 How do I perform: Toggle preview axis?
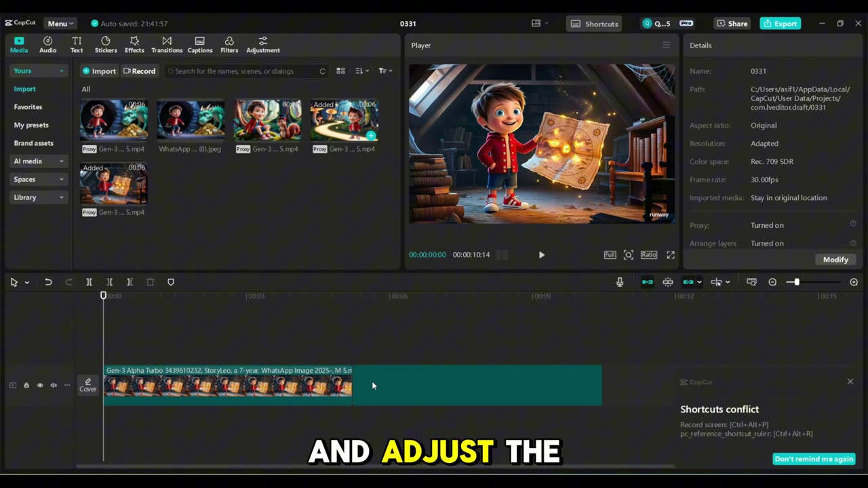pos(716,282)
